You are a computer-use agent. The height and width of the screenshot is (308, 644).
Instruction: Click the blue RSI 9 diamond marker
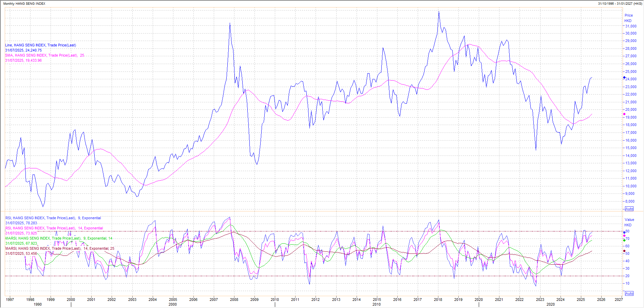click(x=624, y=232)
